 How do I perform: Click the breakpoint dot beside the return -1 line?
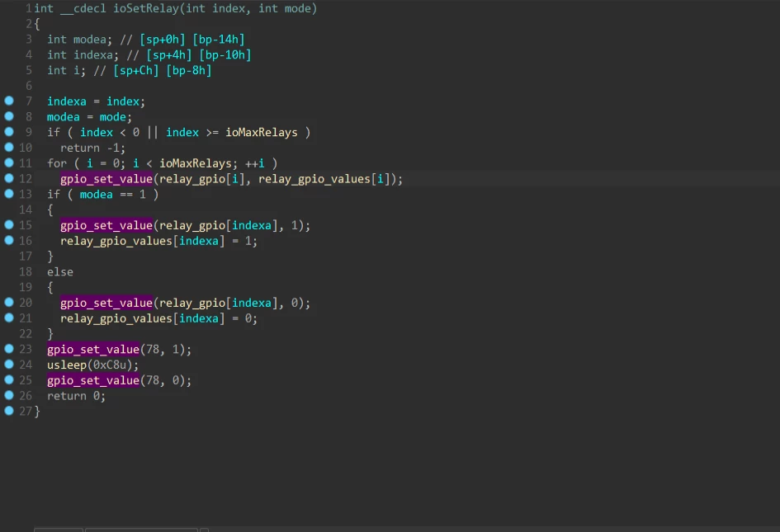pyautogui.click(x=8, y=148)
